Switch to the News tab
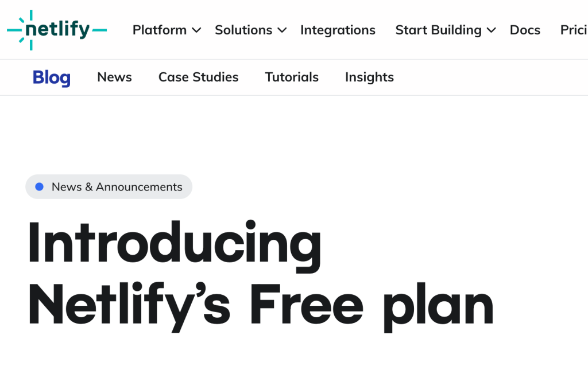The width and height of the screenshot is (588, 366). coord(114,77)
